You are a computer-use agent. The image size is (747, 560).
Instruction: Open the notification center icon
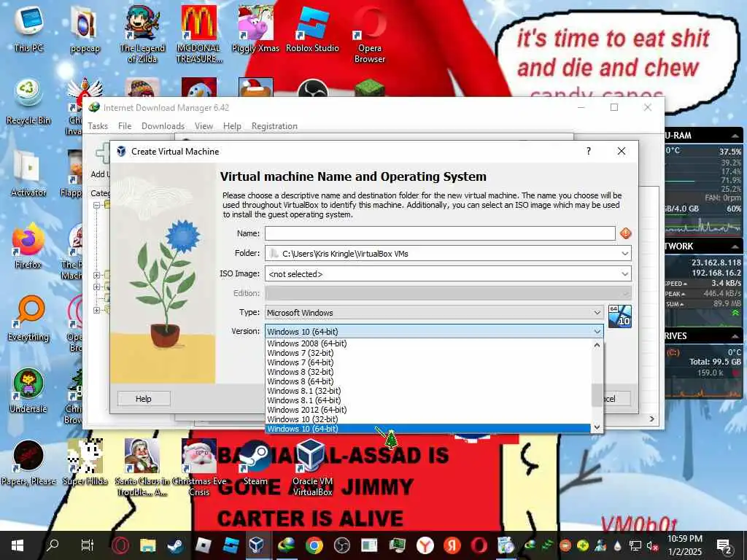(x=724, y=545)
